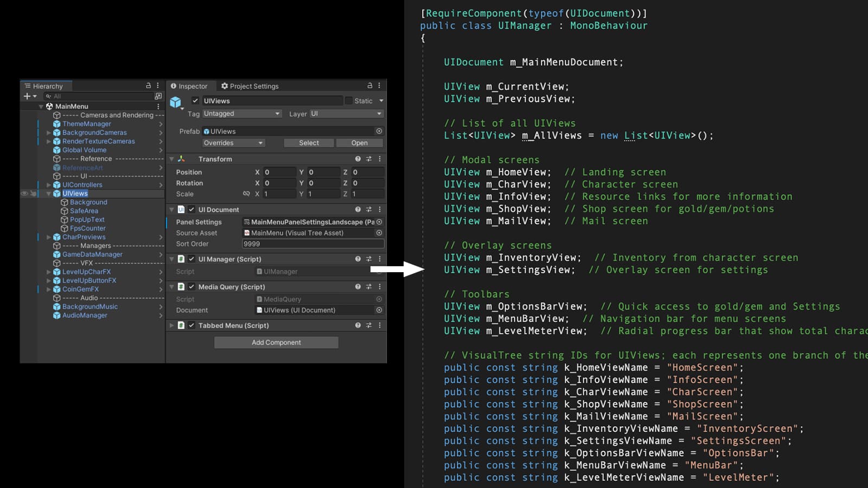Click the presets icon on the UI Document component
Image resolution: width=868 pixels, height=488 pixels.
click(368, 209)
